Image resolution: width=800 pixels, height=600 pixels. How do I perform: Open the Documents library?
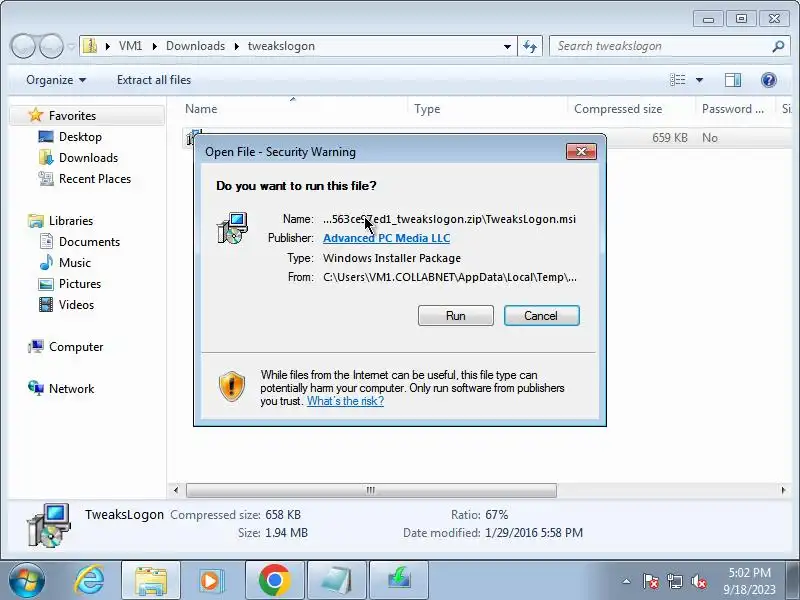pos(89,242)
